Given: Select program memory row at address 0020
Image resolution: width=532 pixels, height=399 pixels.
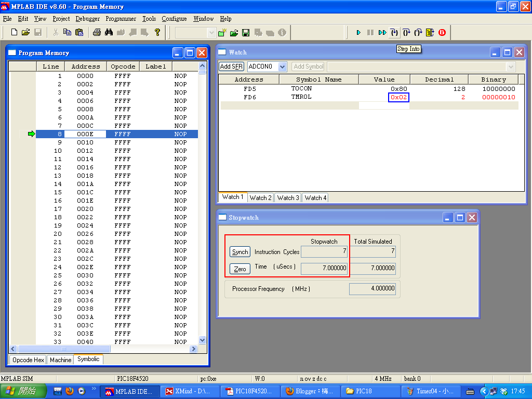Looking at the screenshot, I should [117, 209].
